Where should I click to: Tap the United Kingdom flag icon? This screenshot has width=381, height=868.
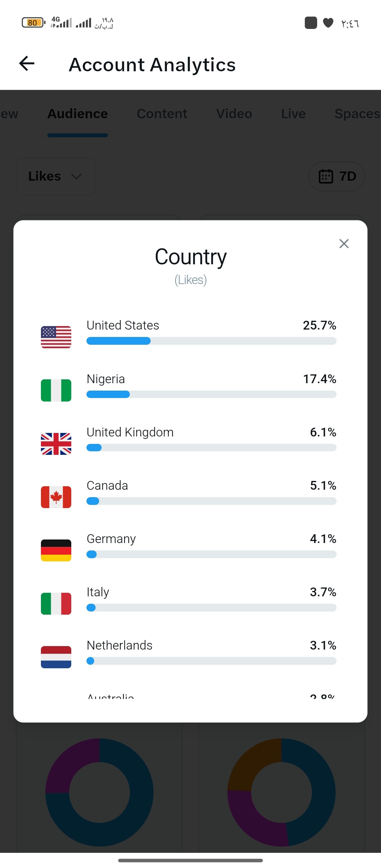click(x=56, y=444)
